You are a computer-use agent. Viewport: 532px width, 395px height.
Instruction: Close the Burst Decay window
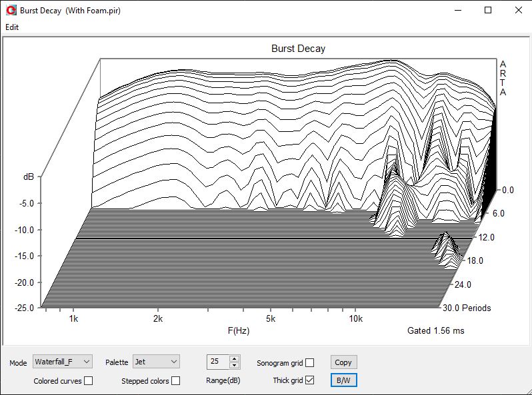point(518,10)
